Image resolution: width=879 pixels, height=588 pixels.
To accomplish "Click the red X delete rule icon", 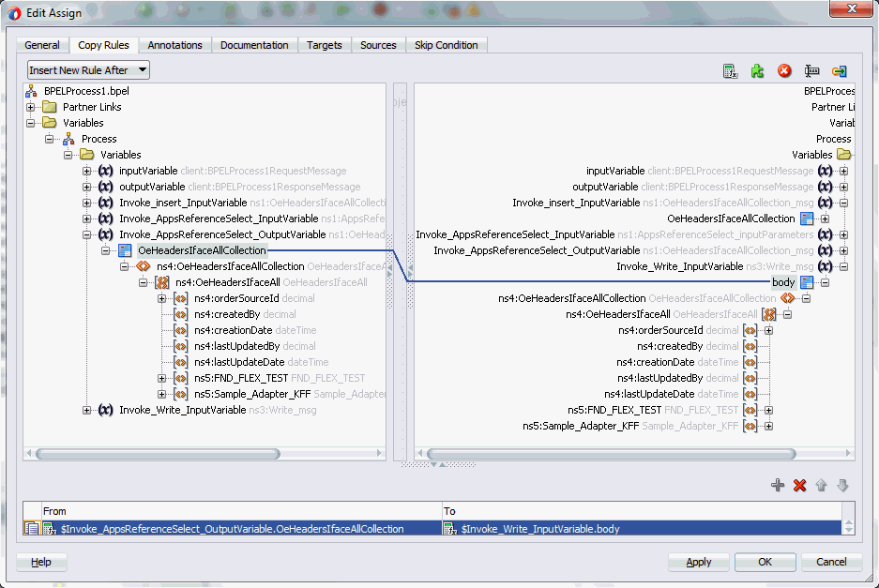I will 799,486.
